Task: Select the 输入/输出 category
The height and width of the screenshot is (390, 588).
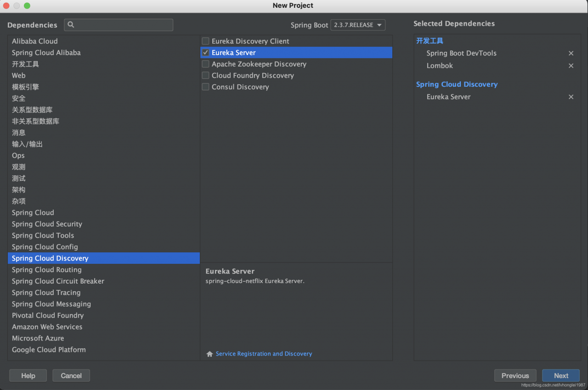Action: pos(104,144)
